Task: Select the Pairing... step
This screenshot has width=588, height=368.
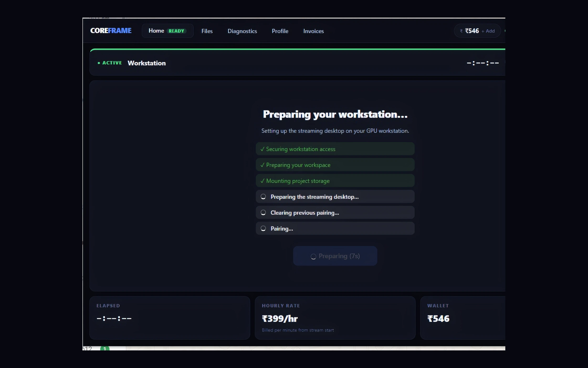Action: (x=335, y=228)
